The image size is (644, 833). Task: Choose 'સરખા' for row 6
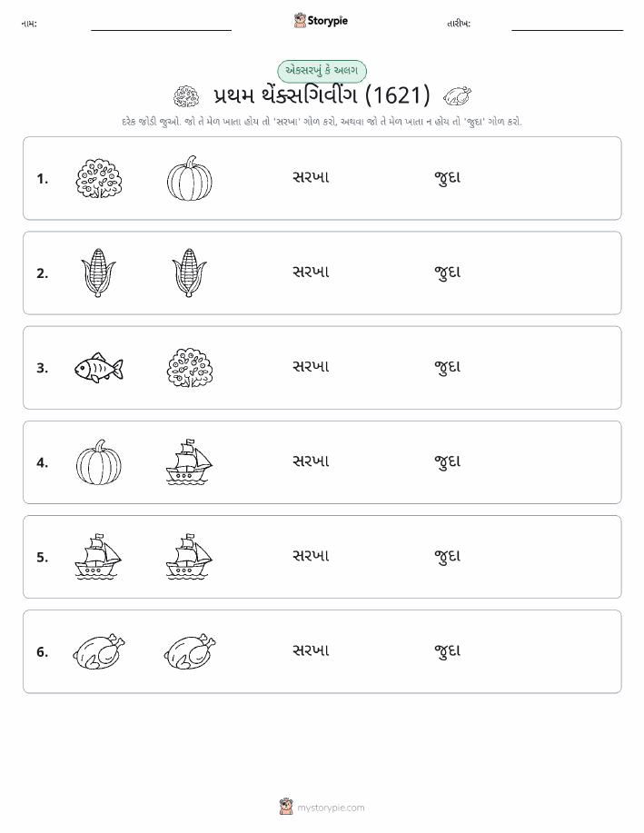coord(311,650)
